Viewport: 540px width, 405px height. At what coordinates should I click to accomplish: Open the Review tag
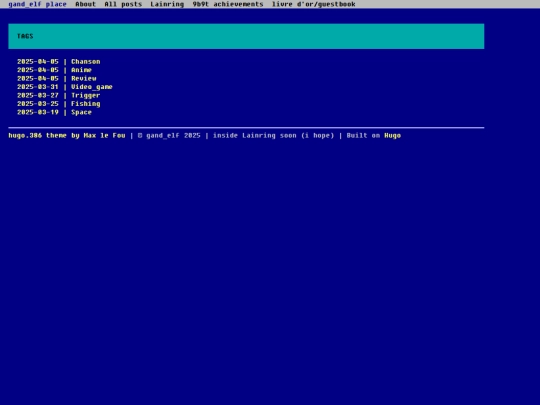[84, 79]
